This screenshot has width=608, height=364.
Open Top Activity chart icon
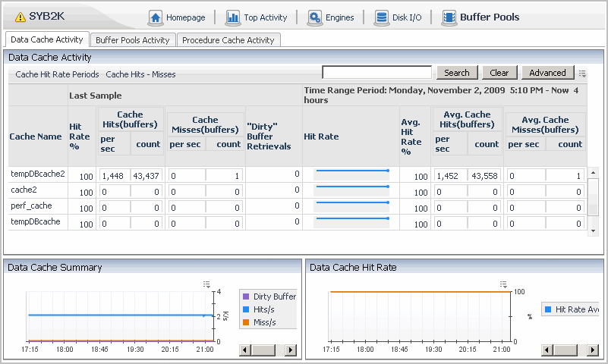[232, 17]
